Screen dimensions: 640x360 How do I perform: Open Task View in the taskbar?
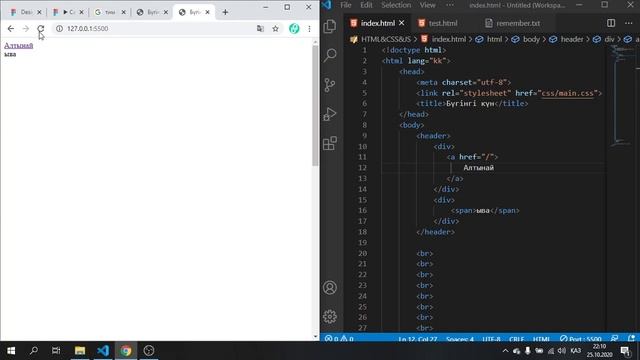point(56,351)
